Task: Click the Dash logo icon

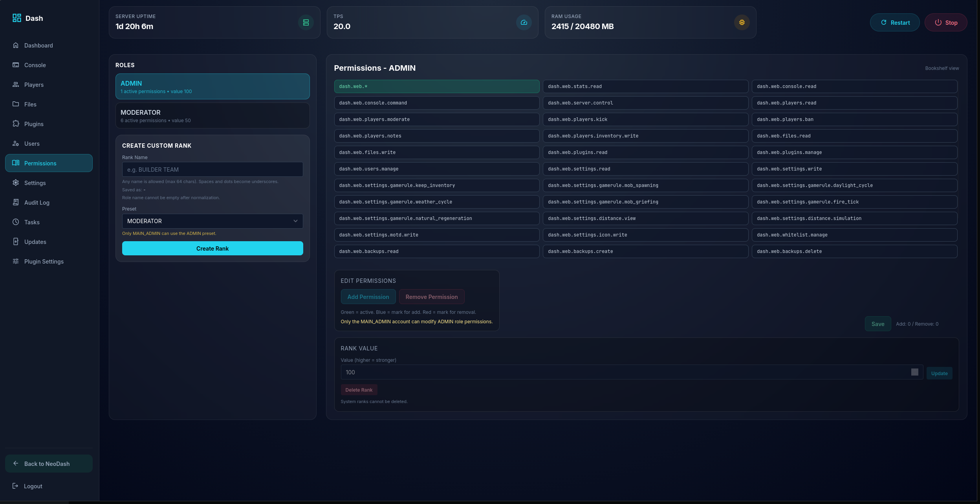Action: pos(17,18)
